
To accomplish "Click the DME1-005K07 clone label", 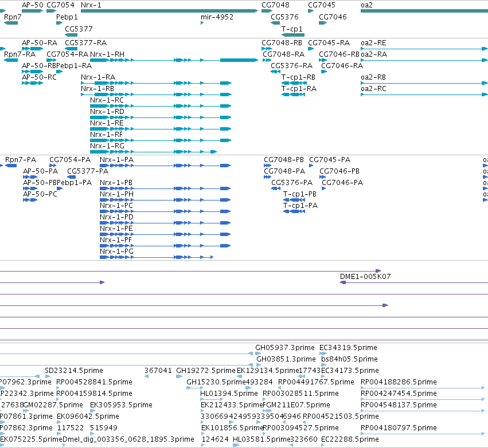I will pyautogui.click(x=365, y=277).
